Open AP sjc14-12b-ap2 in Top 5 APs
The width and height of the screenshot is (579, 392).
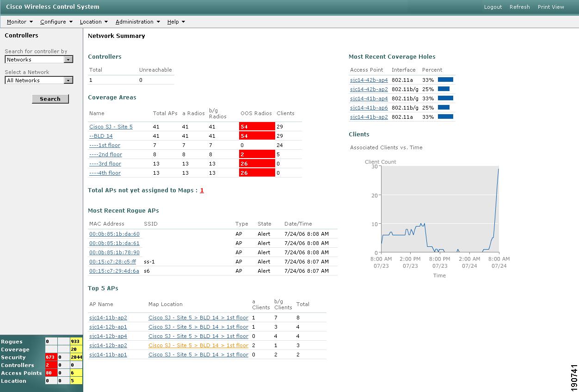click(108, 345)
